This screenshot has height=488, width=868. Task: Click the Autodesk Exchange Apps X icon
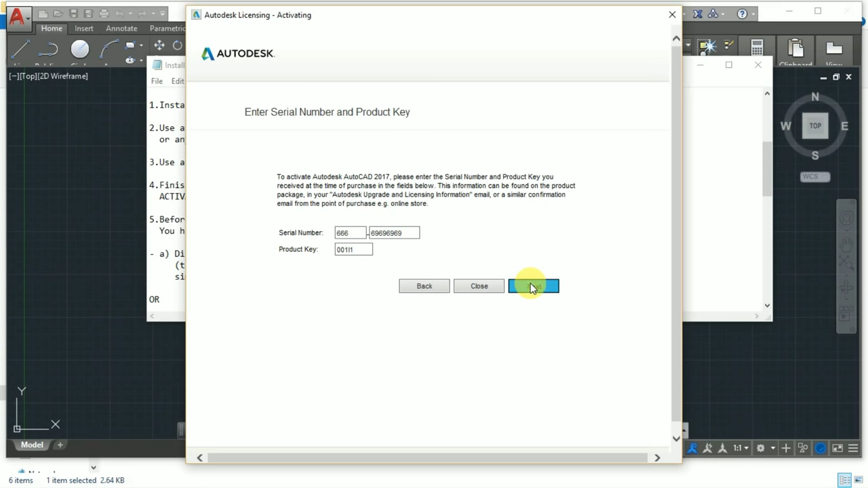point(697,14)
